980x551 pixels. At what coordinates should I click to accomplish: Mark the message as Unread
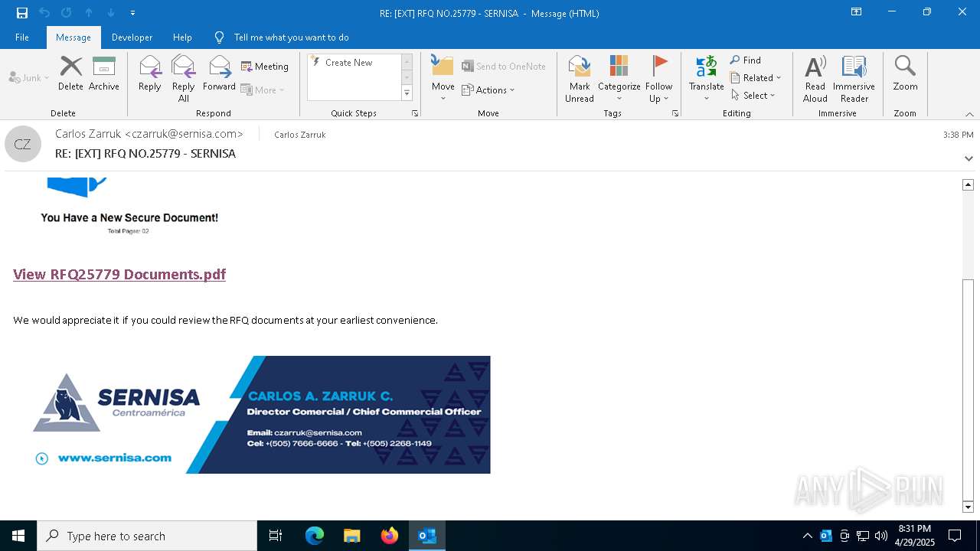coord(580,78)
